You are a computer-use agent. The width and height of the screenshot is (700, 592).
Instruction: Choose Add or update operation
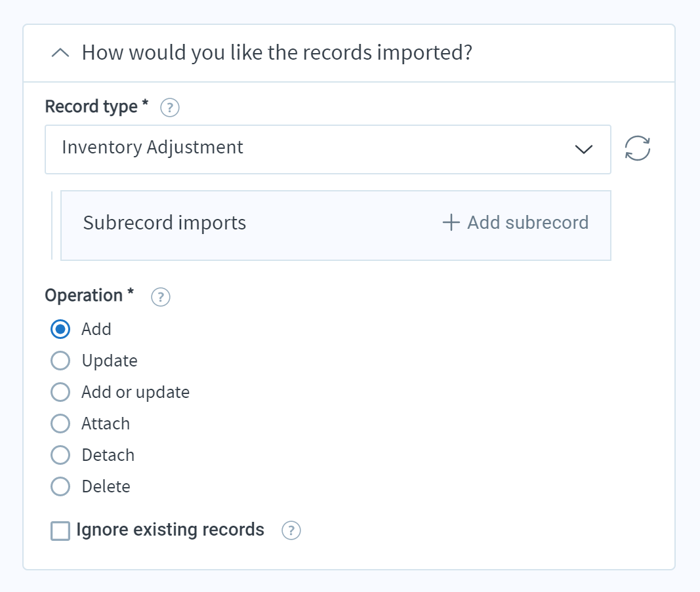point(60,392)
